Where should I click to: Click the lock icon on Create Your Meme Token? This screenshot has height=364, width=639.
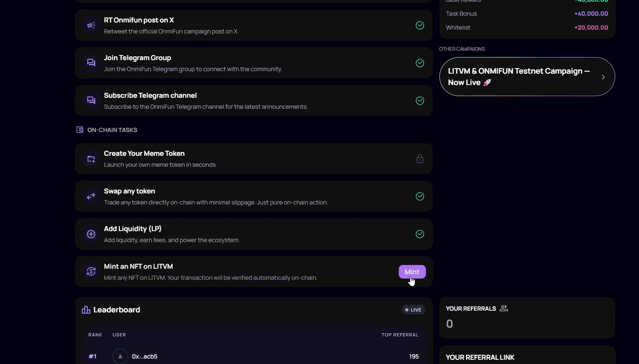tap(420, 159)
